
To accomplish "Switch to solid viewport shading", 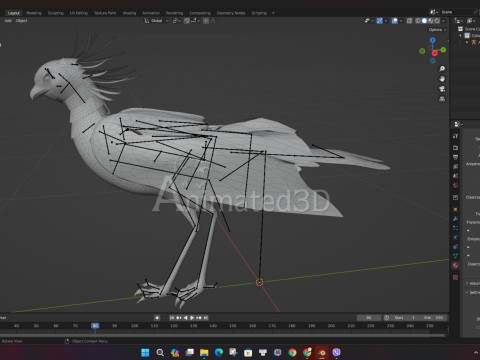I will point(424,21).
